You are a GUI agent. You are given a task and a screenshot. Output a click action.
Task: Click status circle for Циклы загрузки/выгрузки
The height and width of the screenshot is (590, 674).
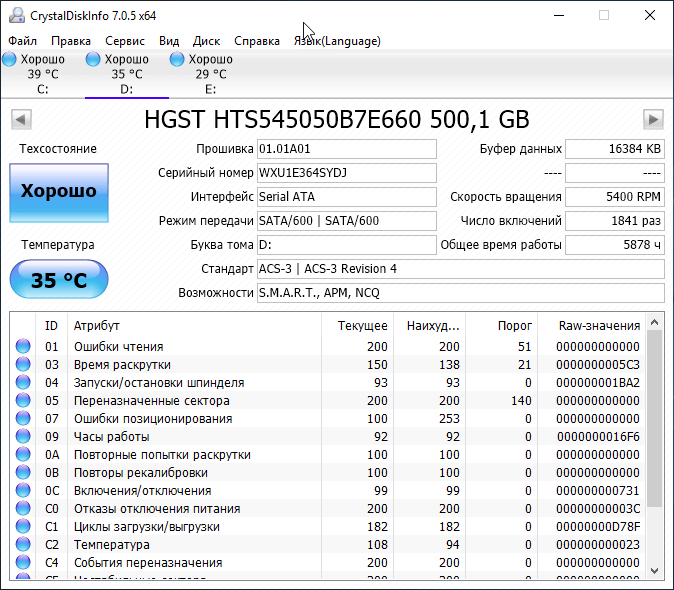(23, 527)
